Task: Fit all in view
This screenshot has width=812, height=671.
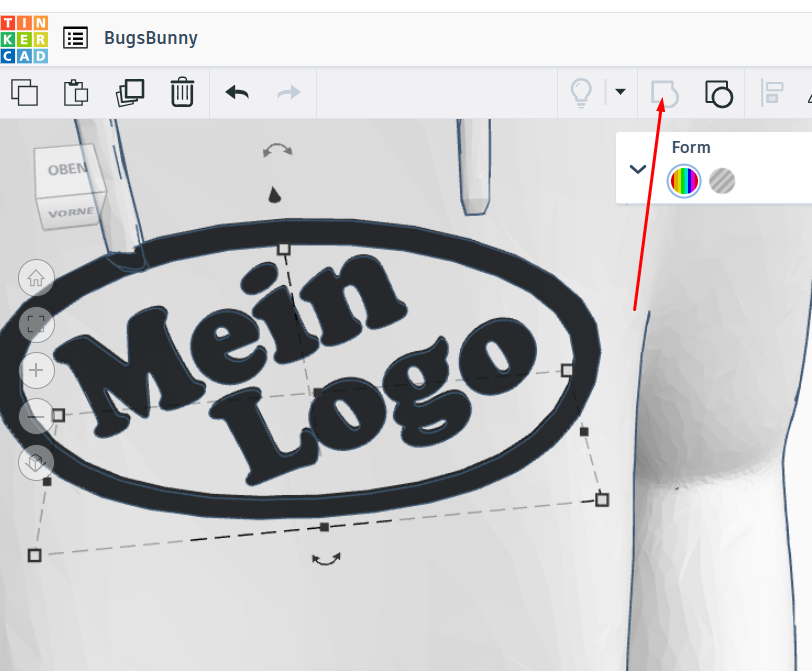Action: point(36,324)
